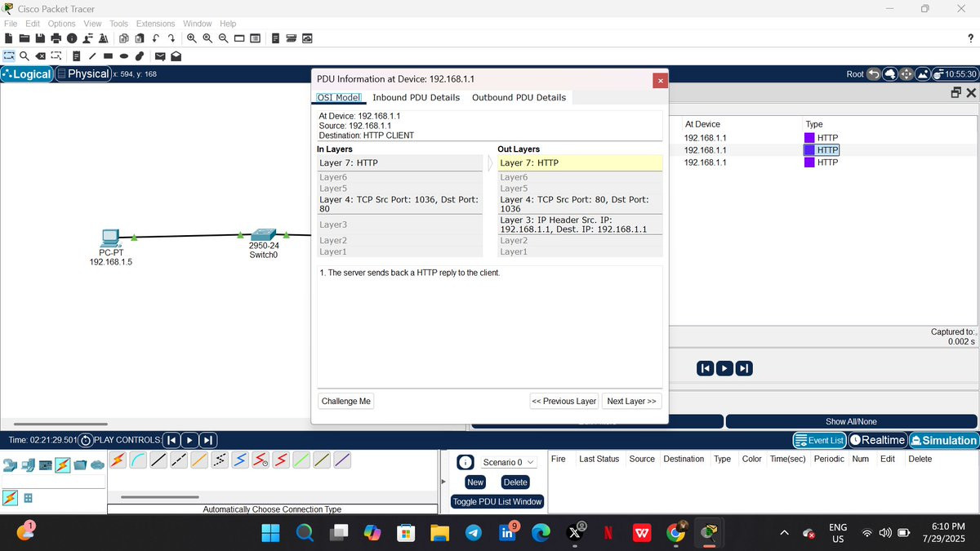This screenshot has width=980, height=551.
Task: Open the Network Information icon
Action: pyautogui.click(x=72, y=38)
